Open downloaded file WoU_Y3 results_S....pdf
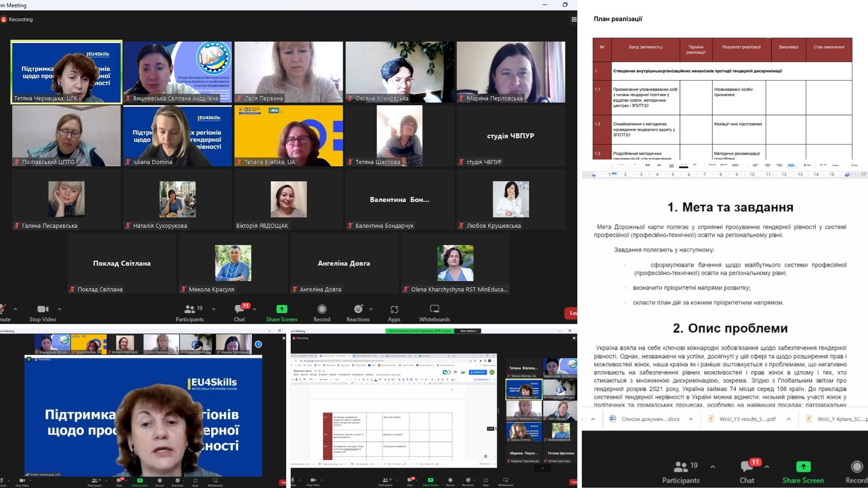 pyautogui.click(x=742, y=419)
